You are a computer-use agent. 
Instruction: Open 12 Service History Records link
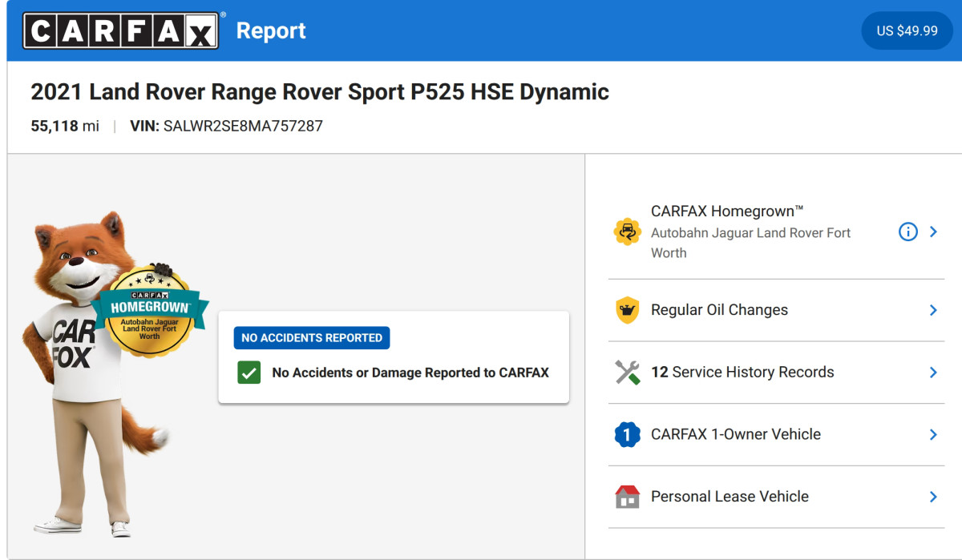742,372
